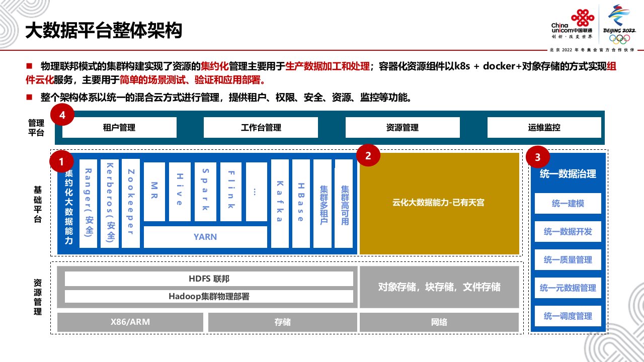The width and height of the screenshot is (644, 362).
Task: Click the 统一质量管理 item
Action: tap(568, 260)
